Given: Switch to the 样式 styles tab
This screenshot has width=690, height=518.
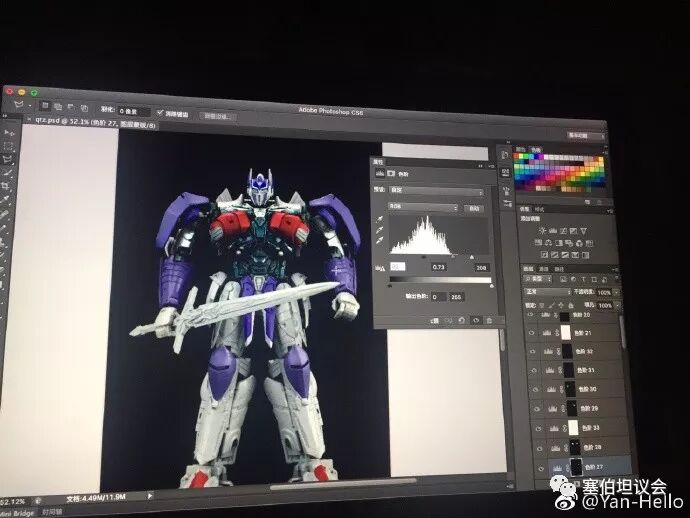Looking at the screenshot, I should (539, 209).
